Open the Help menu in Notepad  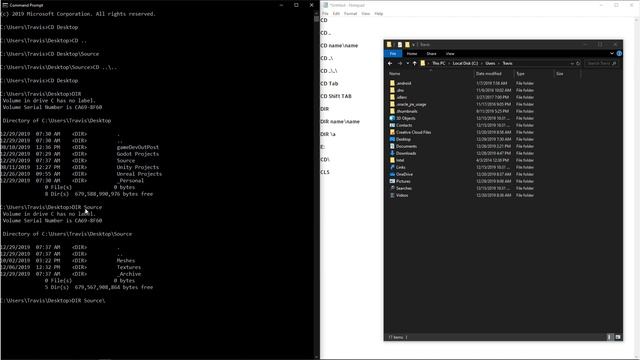(x=379, y=13)
